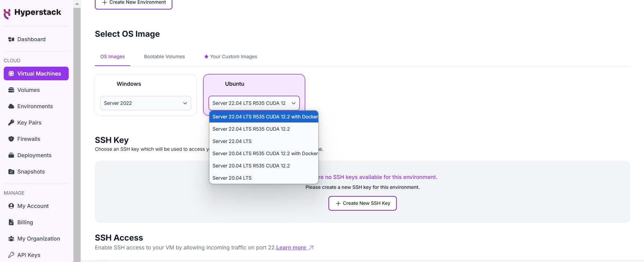Switch to the Bootable Volumes tab
The height and width of the screenshot is (262, 644).
coord(164,56)
